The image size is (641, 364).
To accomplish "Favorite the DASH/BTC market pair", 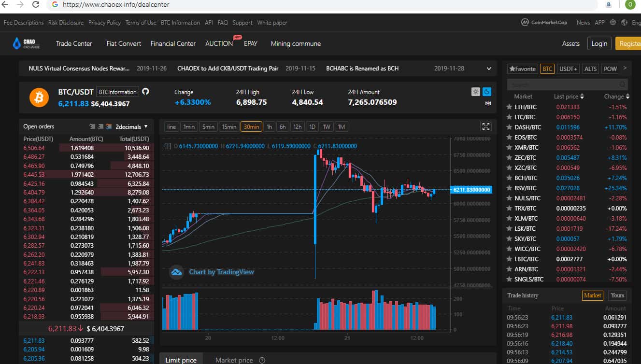I will (509, 127).
